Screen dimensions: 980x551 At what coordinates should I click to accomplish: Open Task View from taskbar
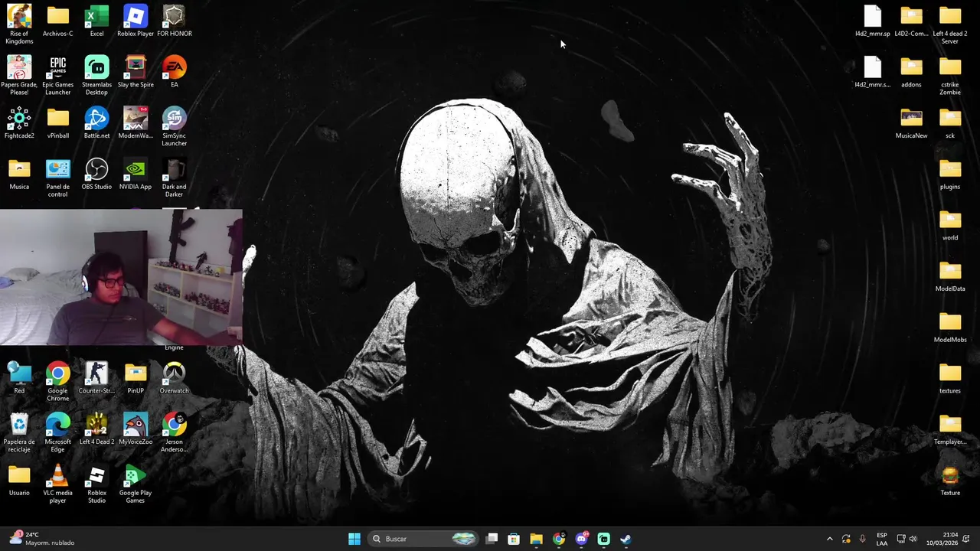tap(492, 539)
